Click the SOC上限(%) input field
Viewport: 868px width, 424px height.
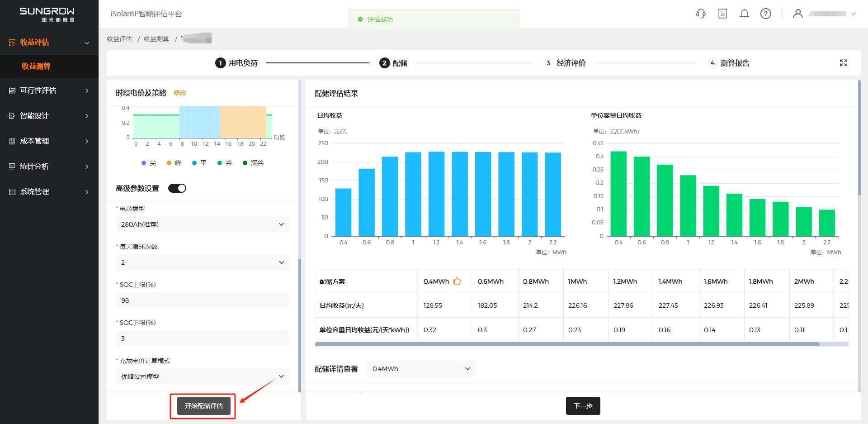[x=202, y=300]
